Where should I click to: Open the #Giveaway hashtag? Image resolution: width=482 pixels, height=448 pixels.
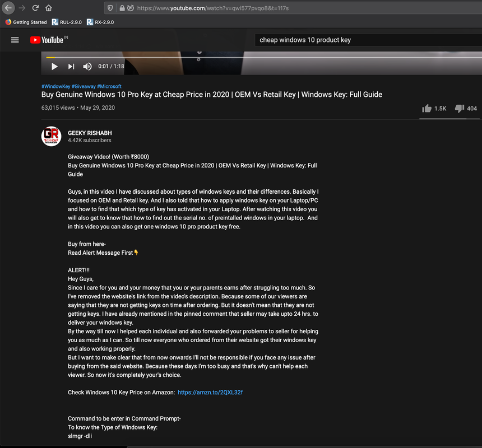(x=84, y=86)
